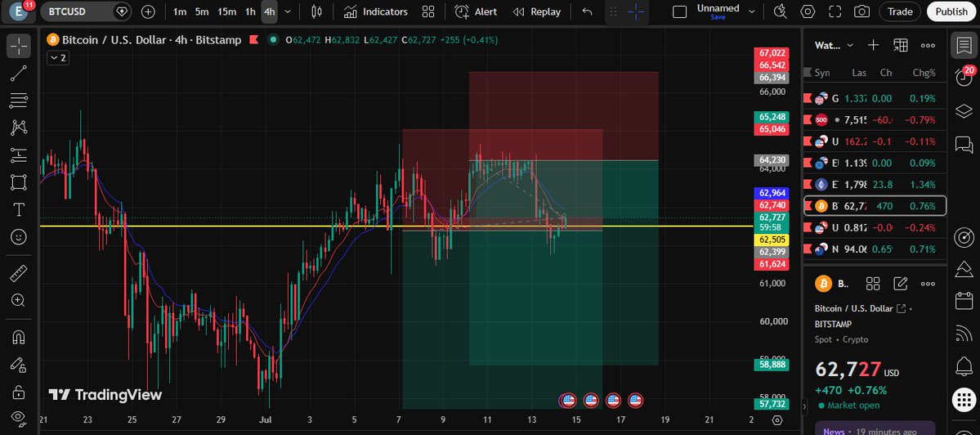The image size is (980, 435).
Task: Toggle stay in drawing mode pencil lock
Action: click(x=19, y=365)
